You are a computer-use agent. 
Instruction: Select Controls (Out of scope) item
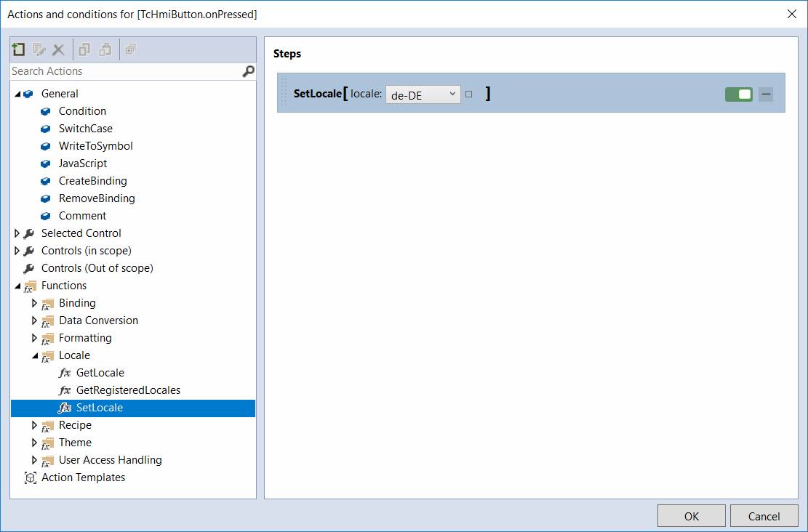click(97, 268)
